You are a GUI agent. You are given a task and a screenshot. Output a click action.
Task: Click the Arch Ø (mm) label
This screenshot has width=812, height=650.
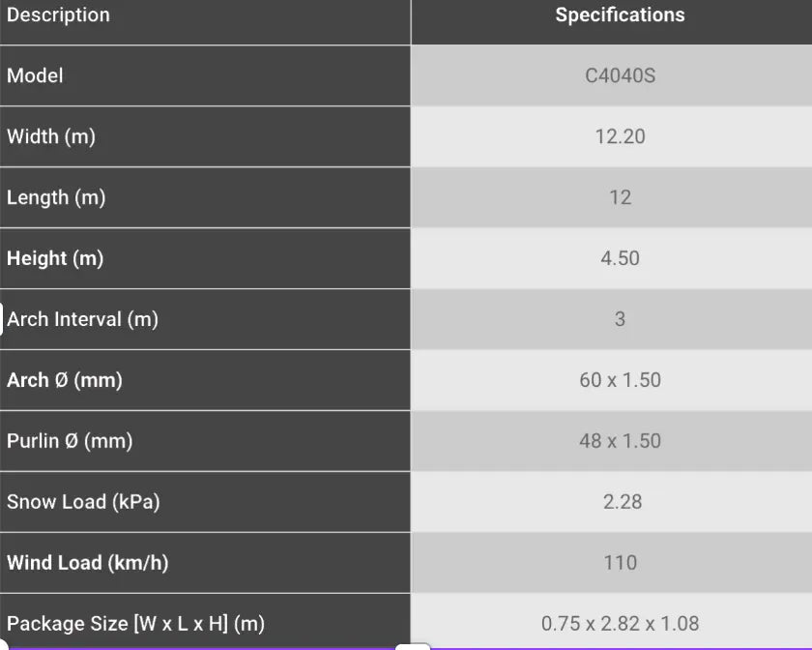coord(64,380)
